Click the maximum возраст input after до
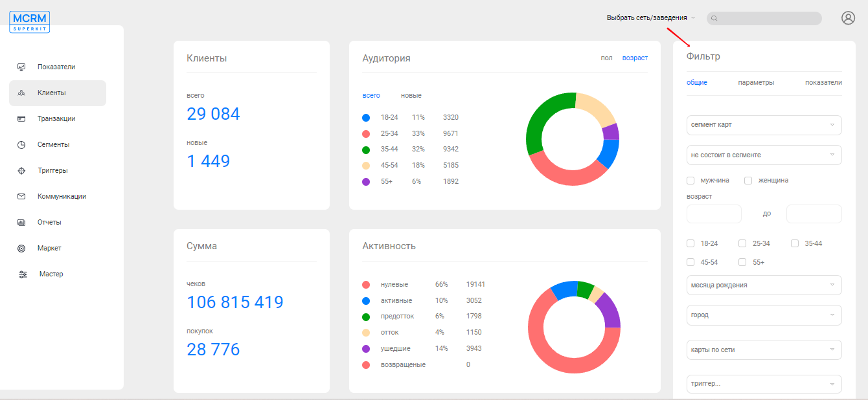 click(814, 214)
